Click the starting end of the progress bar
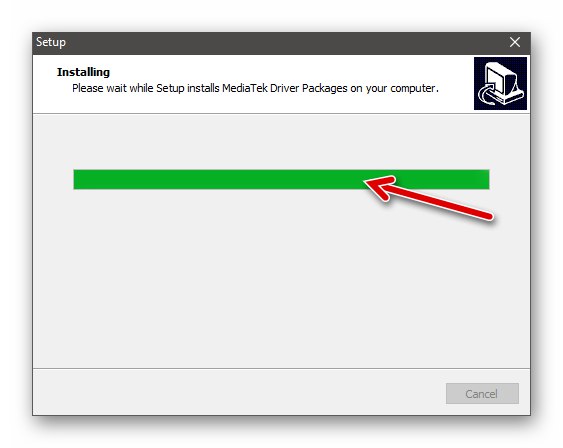Viewport: 563px width, 448px height. (76, 179)
